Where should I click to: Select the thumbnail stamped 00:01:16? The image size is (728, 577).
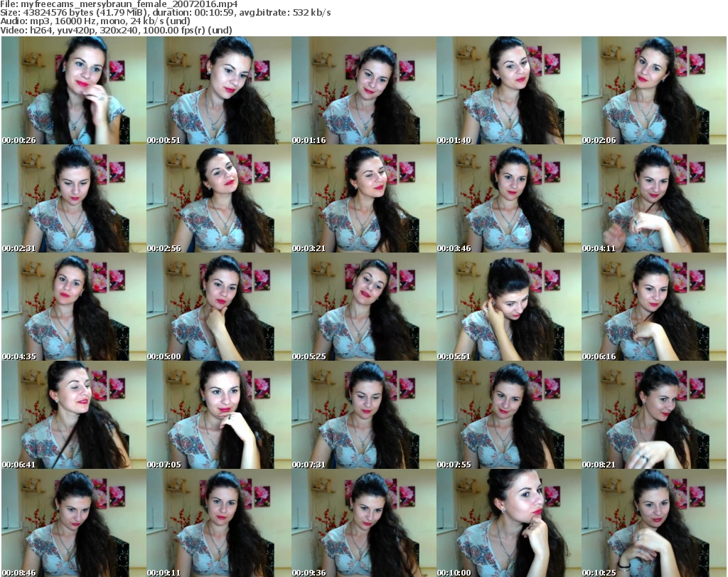364,90
